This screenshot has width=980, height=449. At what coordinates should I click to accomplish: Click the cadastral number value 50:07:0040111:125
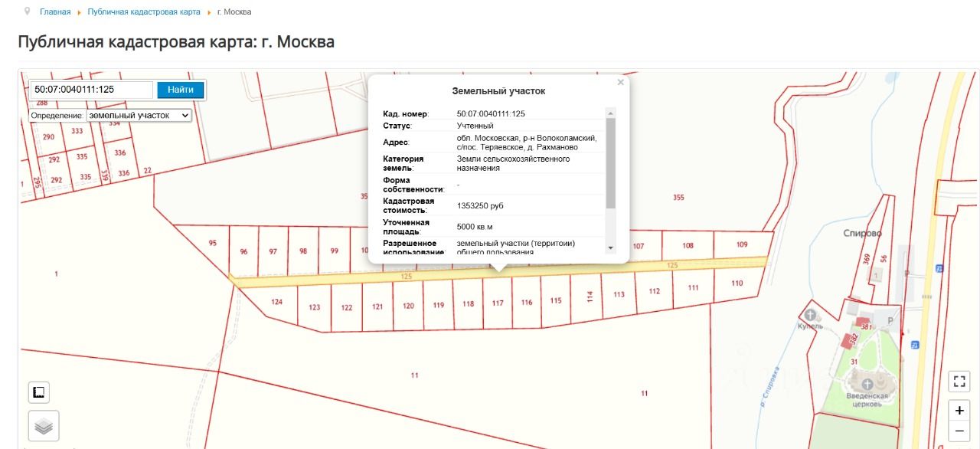pos(491,114)
